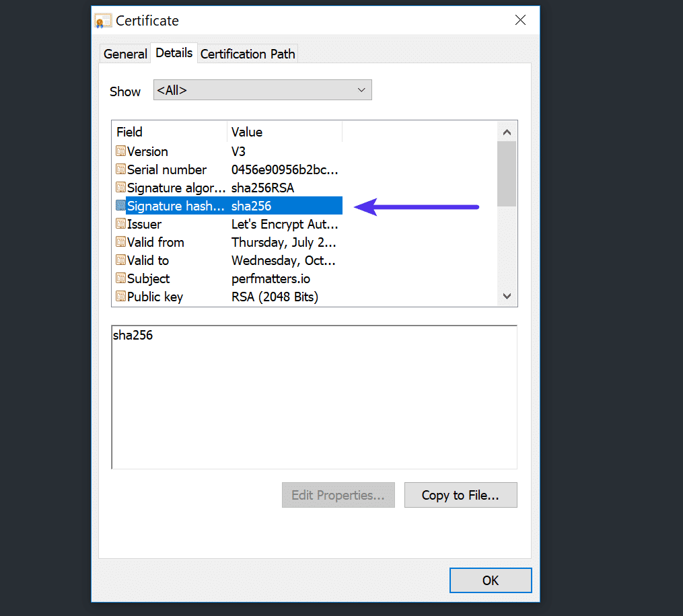Click the field icon beside Public key
This screenshot has height=616, width=683.
pos(121,297)
